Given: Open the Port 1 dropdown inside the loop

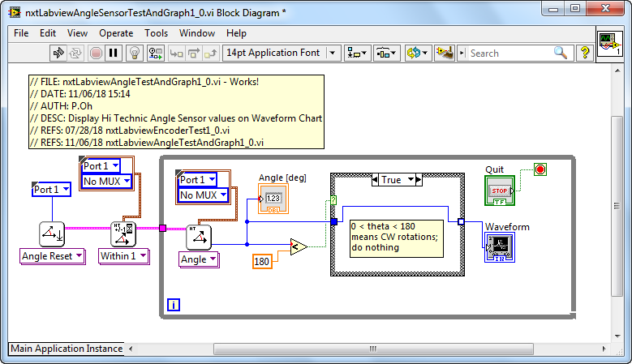Looking at the screenshot, I should [197, 180].
